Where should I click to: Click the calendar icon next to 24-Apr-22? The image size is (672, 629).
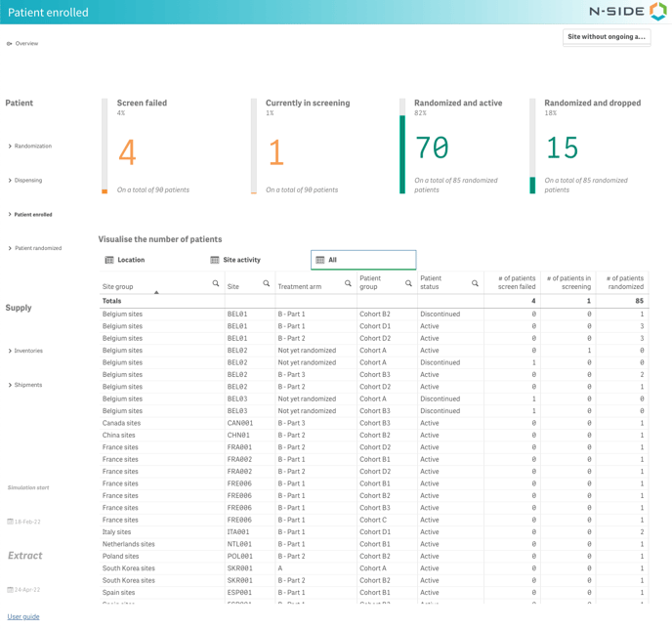tap(11, 590)
